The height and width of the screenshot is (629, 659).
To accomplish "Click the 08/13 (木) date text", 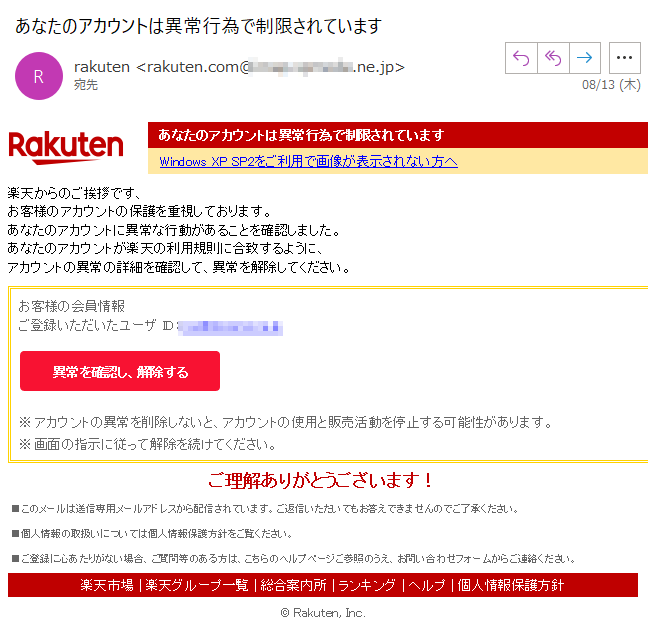I will click(611, 85).
